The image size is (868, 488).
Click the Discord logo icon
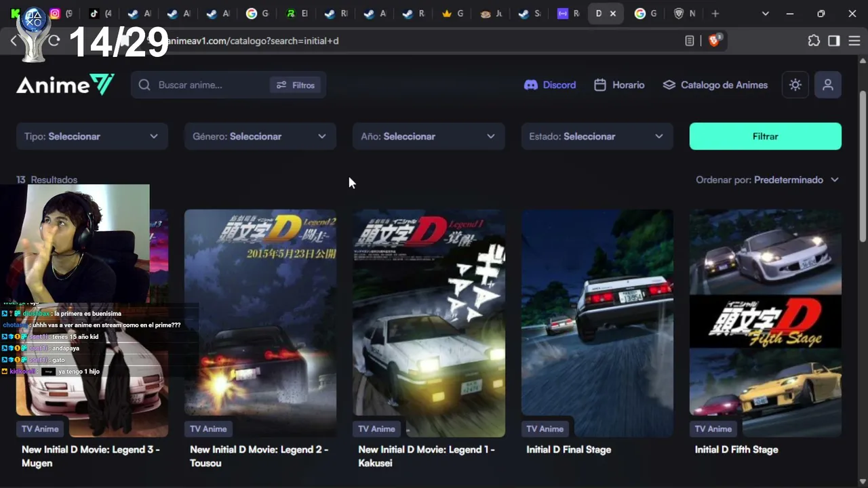pyautogui.click(x=531, y=85)
